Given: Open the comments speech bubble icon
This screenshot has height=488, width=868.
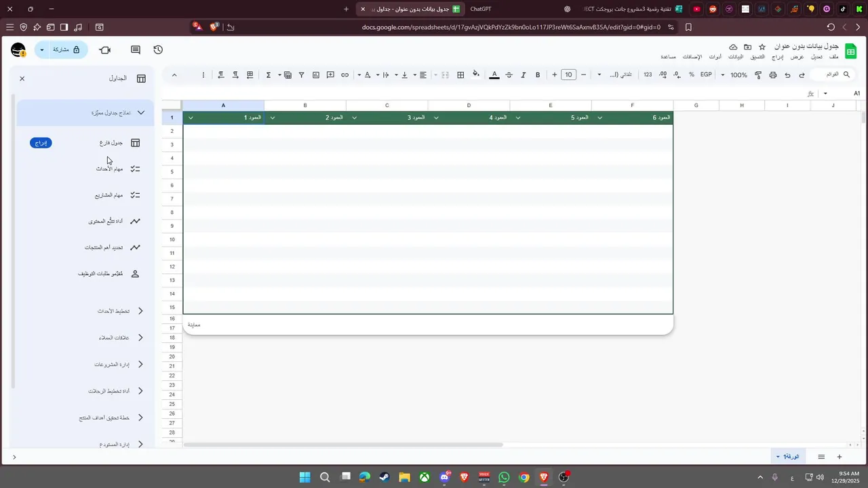Looking at the screenshot, I should (136, 50).
